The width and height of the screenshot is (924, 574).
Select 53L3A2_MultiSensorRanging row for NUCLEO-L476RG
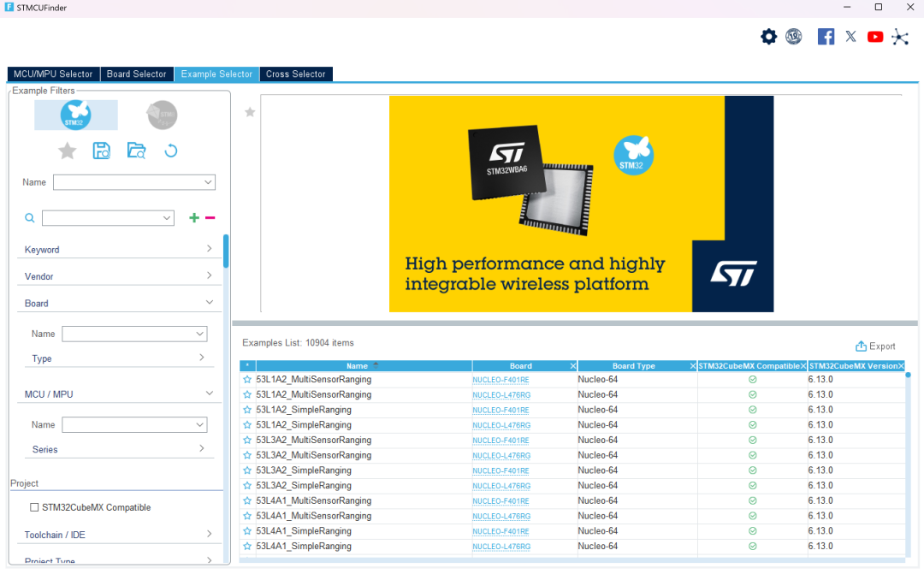click(x=572, y=456)
